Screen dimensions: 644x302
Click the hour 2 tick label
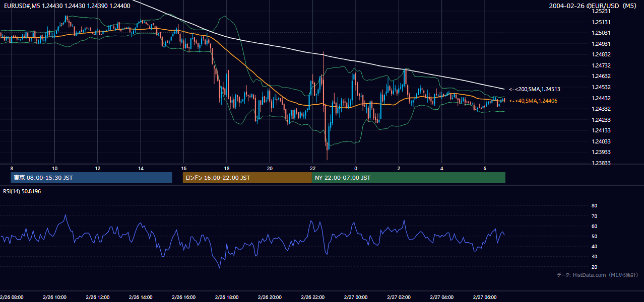tap(399, 168)
